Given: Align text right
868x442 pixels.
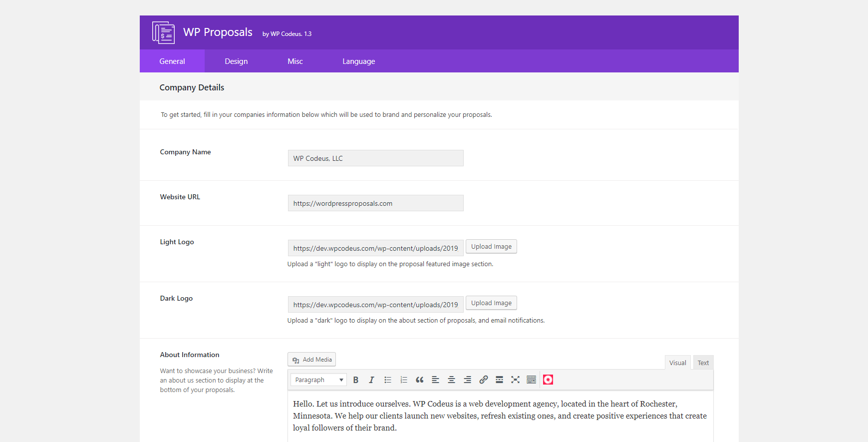Looking at the screenshot, I should pos(468,380).
